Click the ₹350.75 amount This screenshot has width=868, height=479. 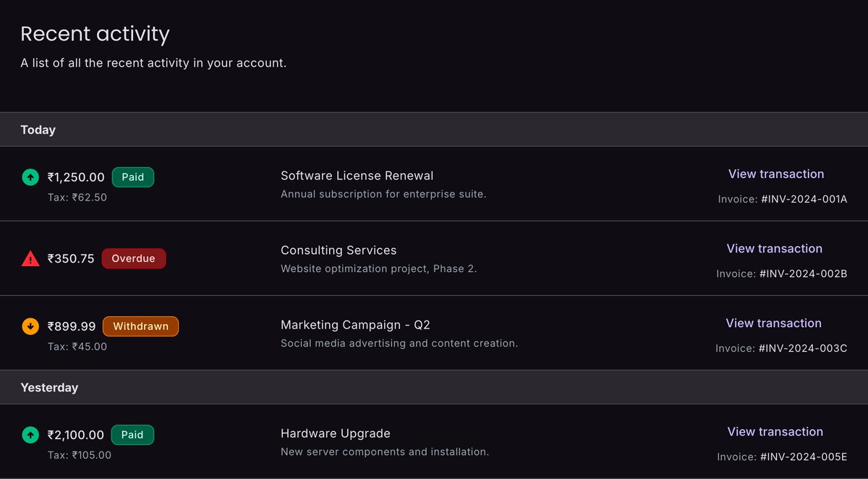pos(71,258)
